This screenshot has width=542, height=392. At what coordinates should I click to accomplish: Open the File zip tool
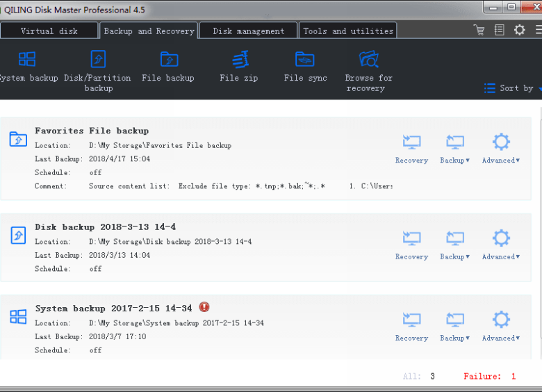pyautogui.click(x=239, y=66)
